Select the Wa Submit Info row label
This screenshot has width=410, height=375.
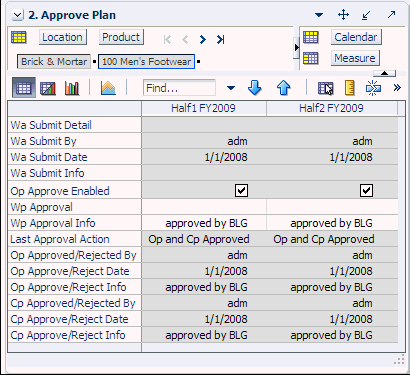coord(75,173)
